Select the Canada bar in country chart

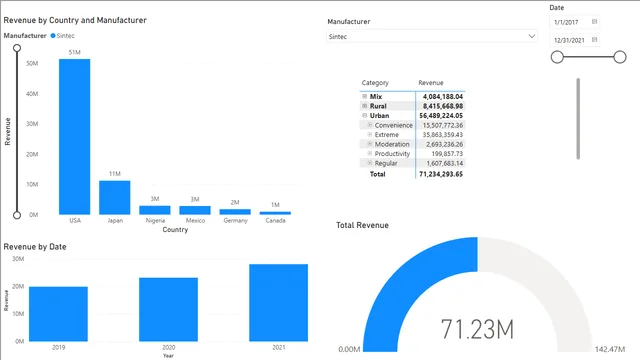click(x=275, y=213)
